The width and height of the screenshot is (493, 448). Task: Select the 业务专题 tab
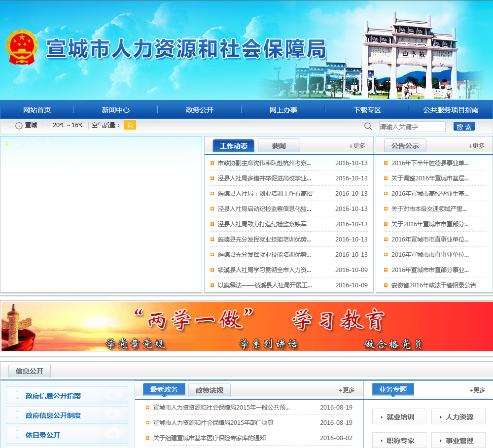393,389
